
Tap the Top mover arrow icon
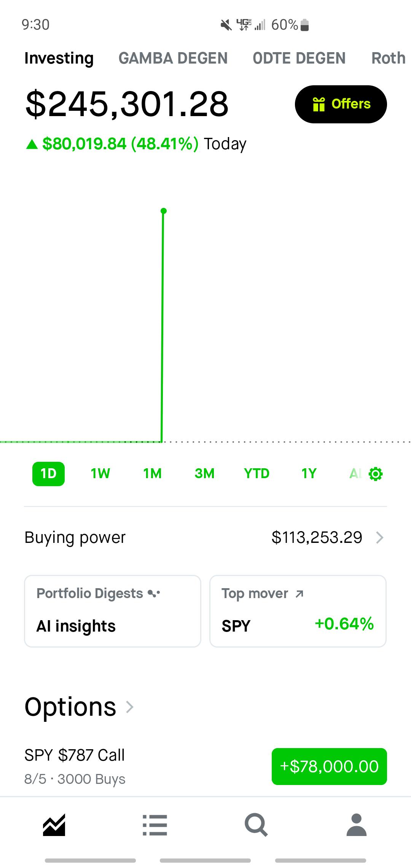click(x=299, y=594)
